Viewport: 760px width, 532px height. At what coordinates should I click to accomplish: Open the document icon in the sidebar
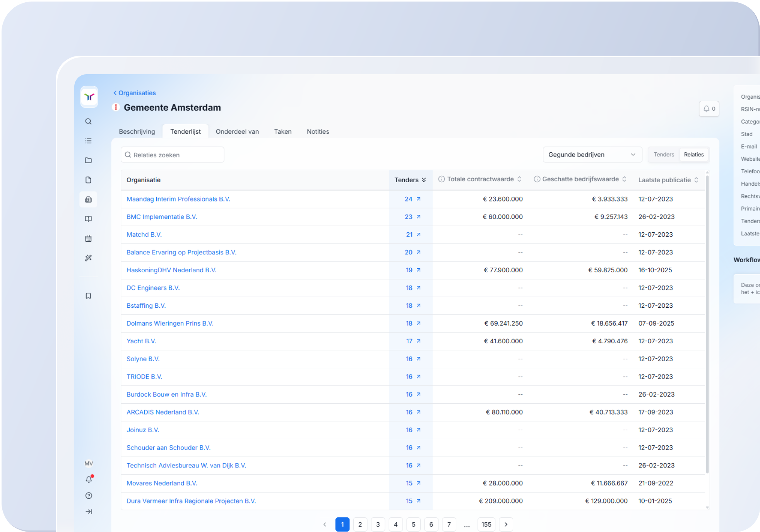(89, 180)
